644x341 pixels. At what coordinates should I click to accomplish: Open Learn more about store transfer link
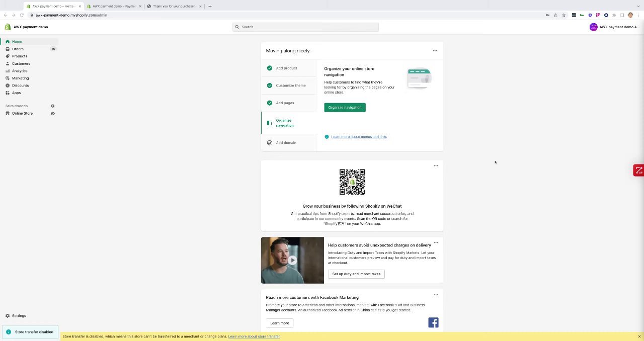(254, 336)
